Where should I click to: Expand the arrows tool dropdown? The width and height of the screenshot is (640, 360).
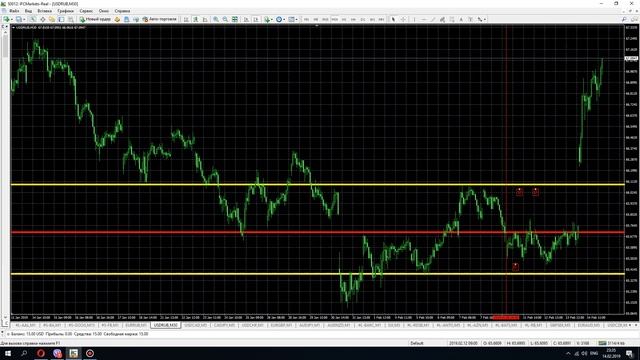tap(485, 19)
